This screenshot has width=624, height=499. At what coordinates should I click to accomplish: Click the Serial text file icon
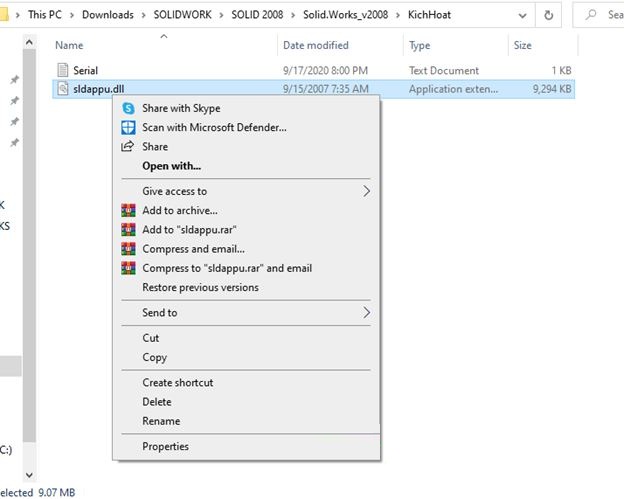pos(63,70)
